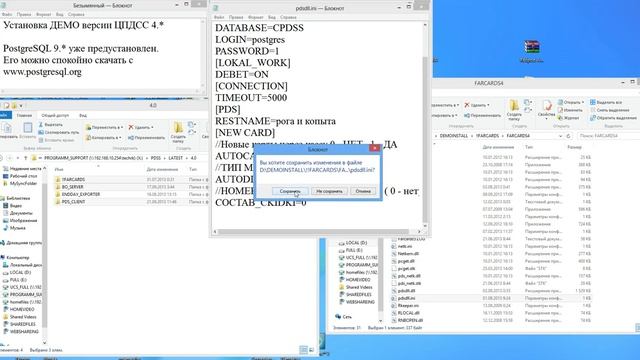
Task: Open Удалить dropdown in 4.0 Explorer ribbon
Action: (141, 127)
